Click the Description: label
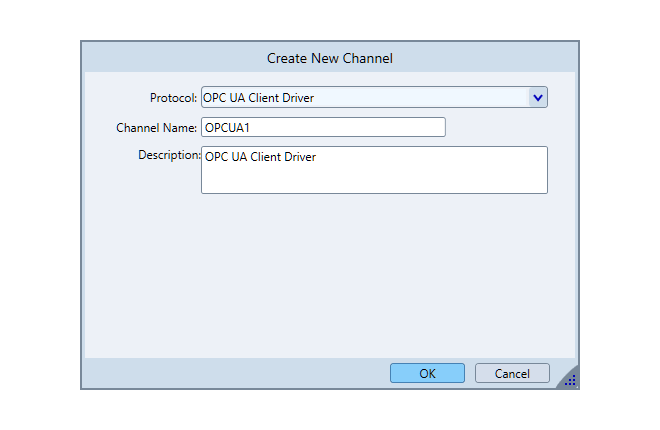 tap(169, 155)
